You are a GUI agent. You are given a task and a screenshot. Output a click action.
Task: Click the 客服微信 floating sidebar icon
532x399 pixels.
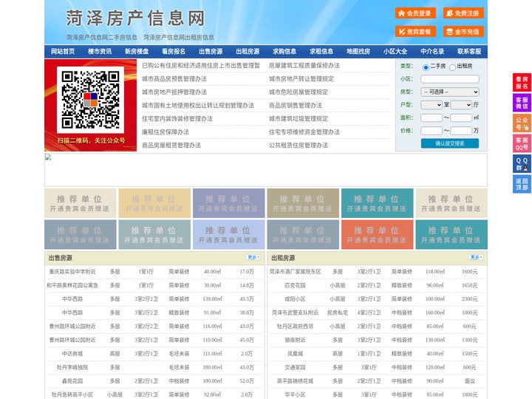[x=522, y=103]
